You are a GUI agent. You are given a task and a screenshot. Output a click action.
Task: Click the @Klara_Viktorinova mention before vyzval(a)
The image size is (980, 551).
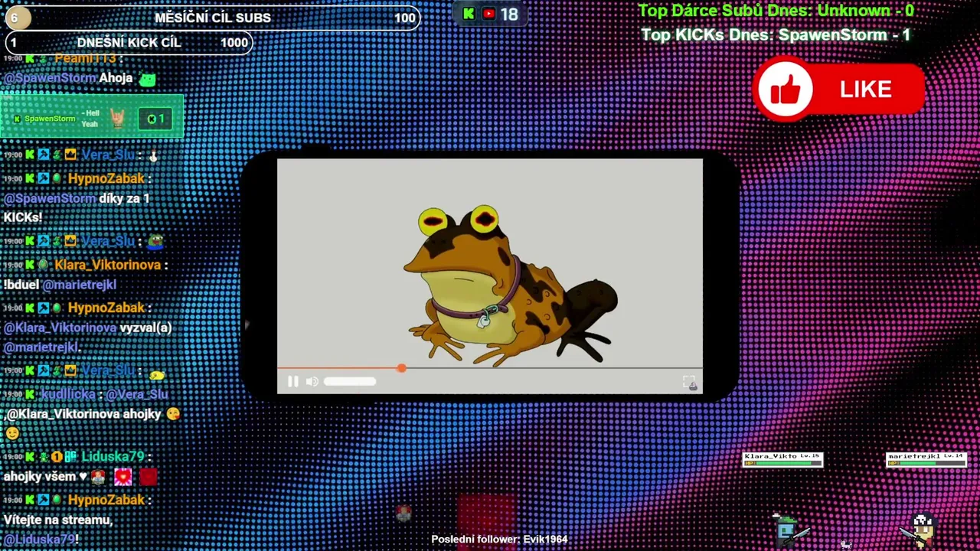(60, 328)
